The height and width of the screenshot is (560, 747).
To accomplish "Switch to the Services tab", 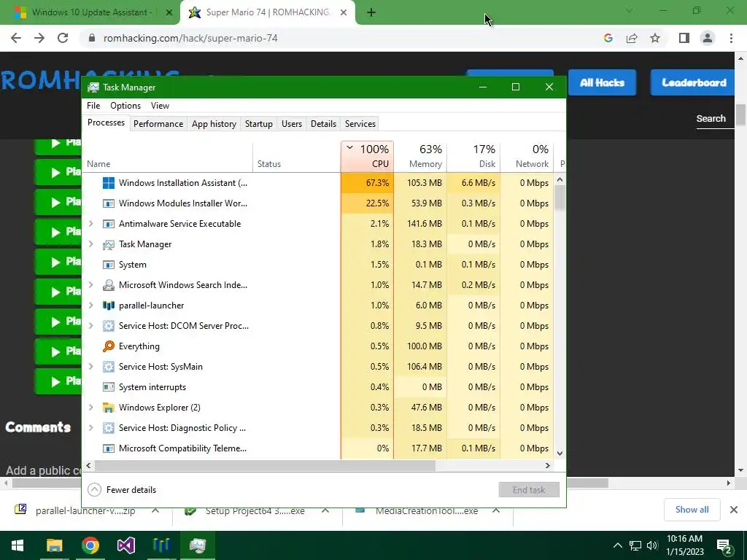I will click(x=360, y=124).
